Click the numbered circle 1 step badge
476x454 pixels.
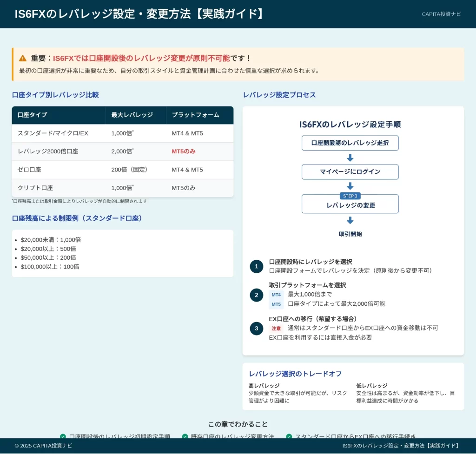click(x=257, y=266)
